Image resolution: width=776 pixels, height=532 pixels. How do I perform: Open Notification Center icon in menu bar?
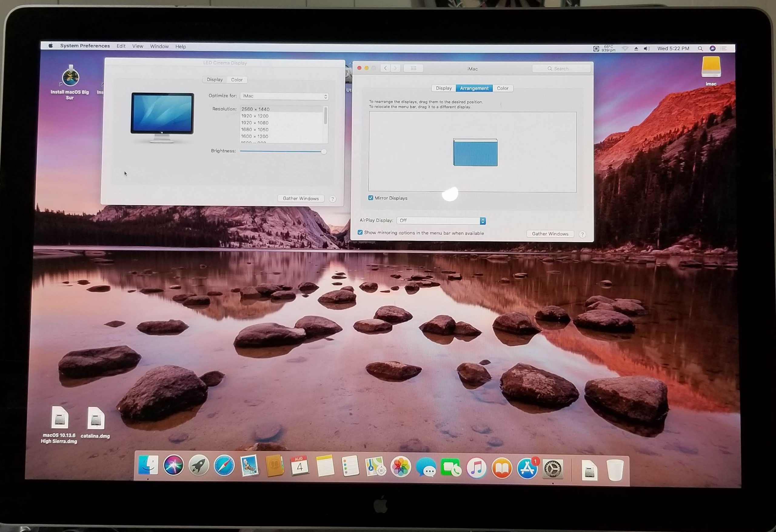[x=723, y=49]
